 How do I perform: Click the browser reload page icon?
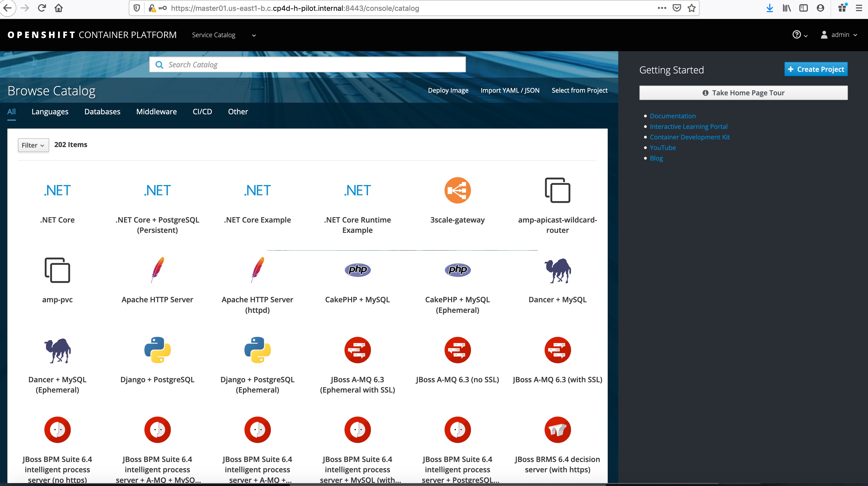[x=42, y=8]
